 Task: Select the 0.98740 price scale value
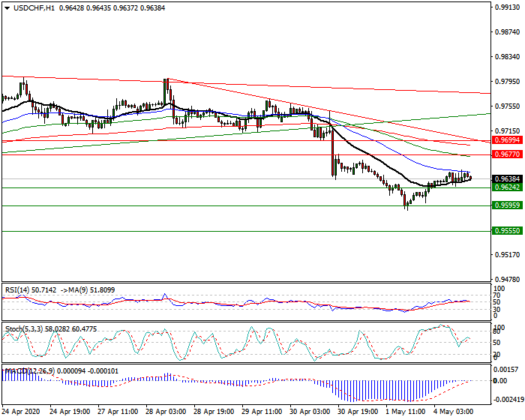(x=508, y=32)
